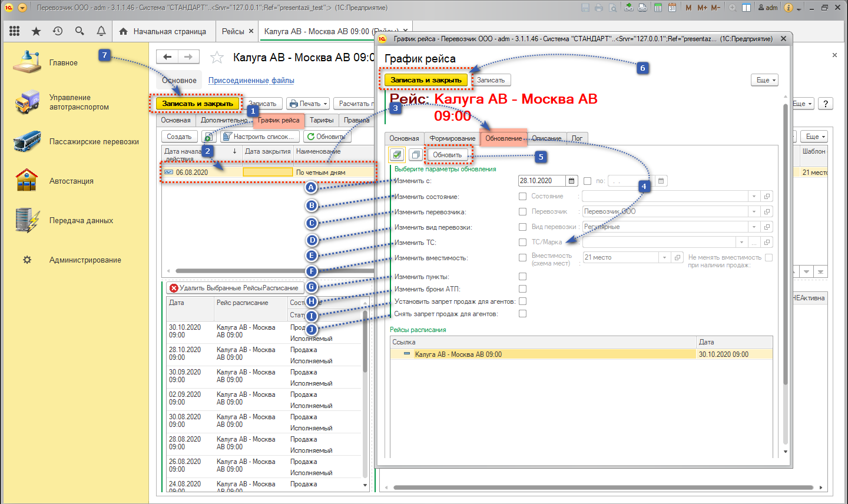Click the Пассажирские перевозки bus icon
848x504 pixels.
pos(27,142)
